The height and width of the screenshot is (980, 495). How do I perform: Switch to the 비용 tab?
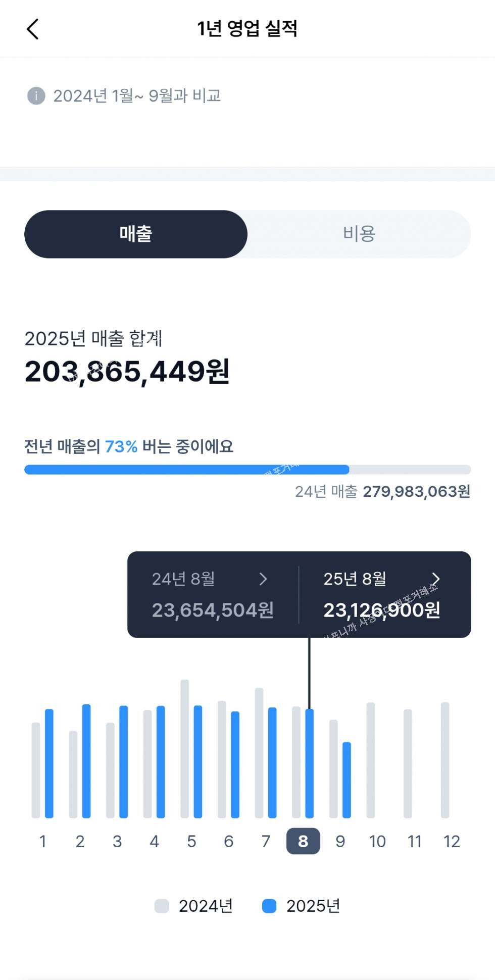tap(359, 234)
